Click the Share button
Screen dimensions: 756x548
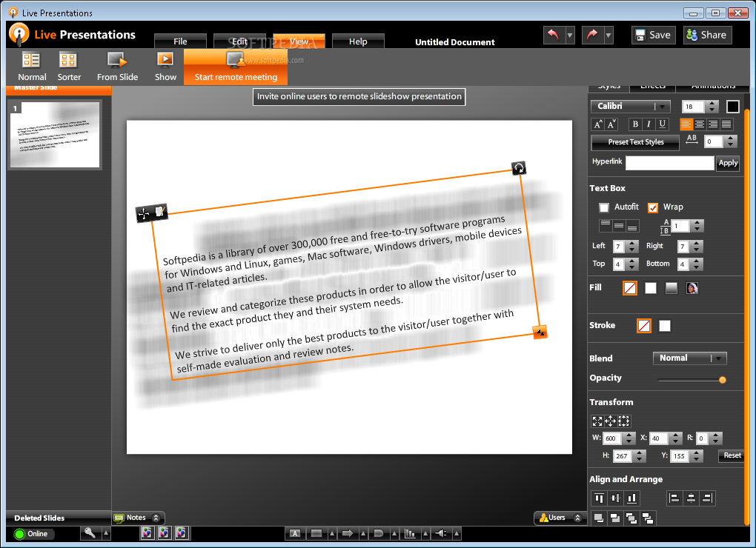coord(707,35)
